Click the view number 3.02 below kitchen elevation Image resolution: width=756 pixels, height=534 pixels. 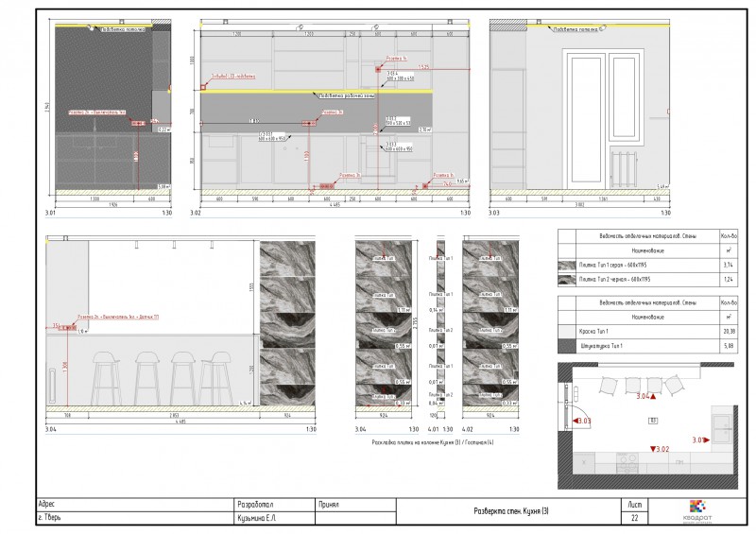196,213
